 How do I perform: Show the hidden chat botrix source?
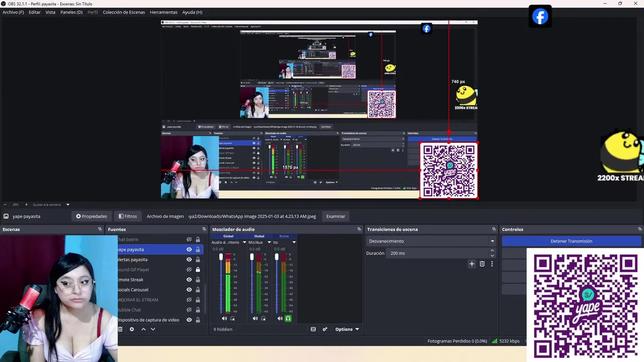(x=189, y=239)
